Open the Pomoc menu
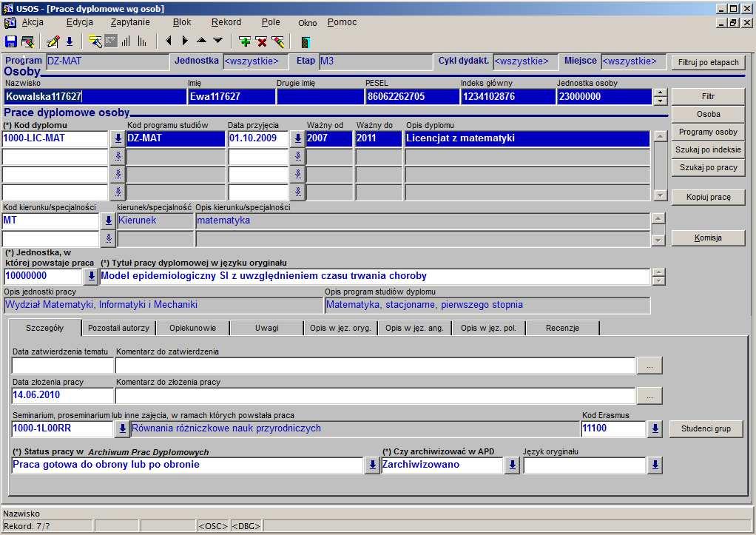The height and width of the screenshot is (535, 756). click(x=342, y=22)
